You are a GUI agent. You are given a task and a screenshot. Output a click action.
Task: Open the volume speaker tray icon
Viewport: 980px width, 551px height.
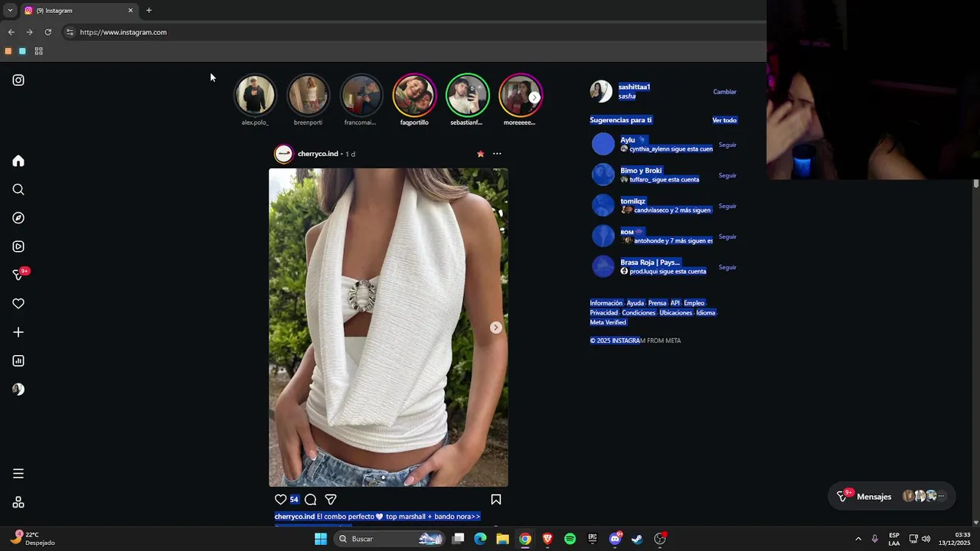coord(926,539)
